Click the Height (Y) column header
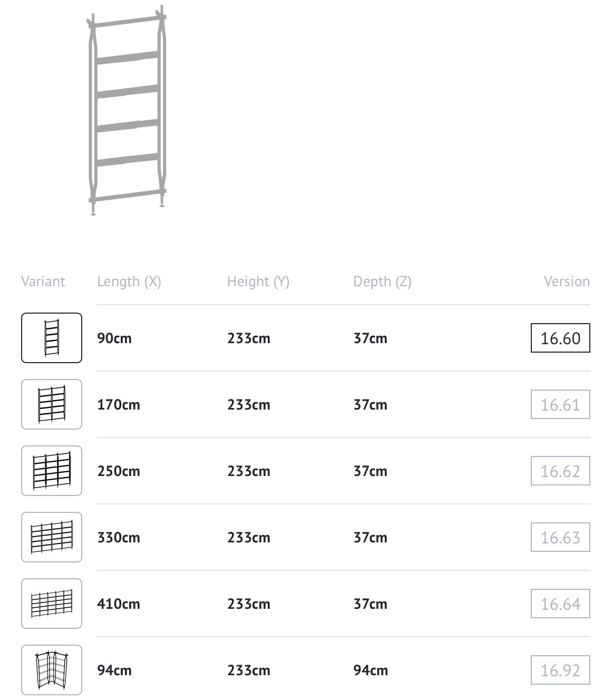 (x=258, y=281)
